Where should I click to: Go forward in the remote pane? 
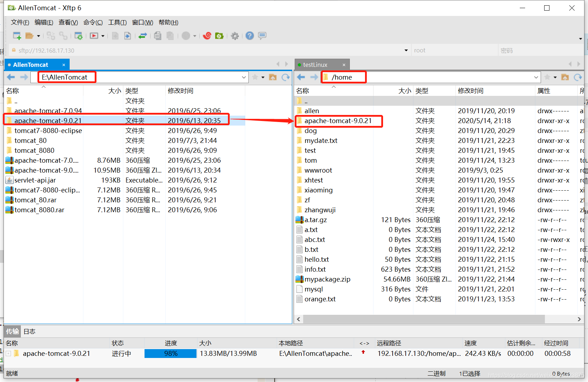[x=314, y=77]
